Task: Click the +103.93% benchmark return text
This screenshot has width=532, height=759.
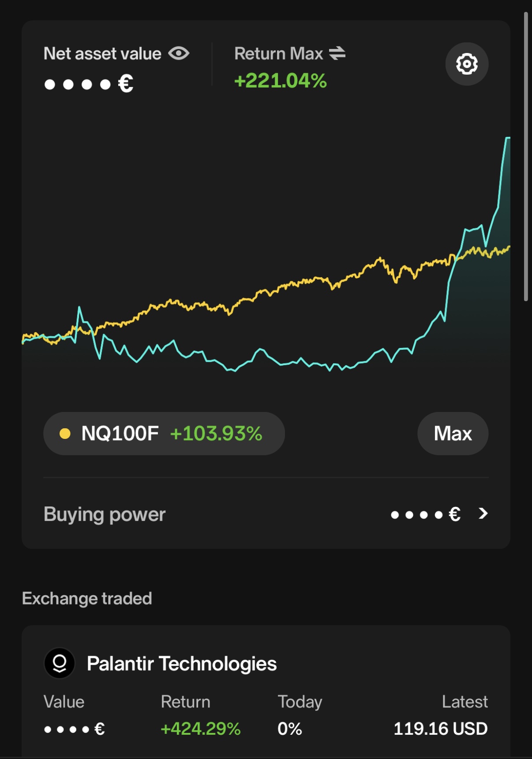Action: pos(216,434)
